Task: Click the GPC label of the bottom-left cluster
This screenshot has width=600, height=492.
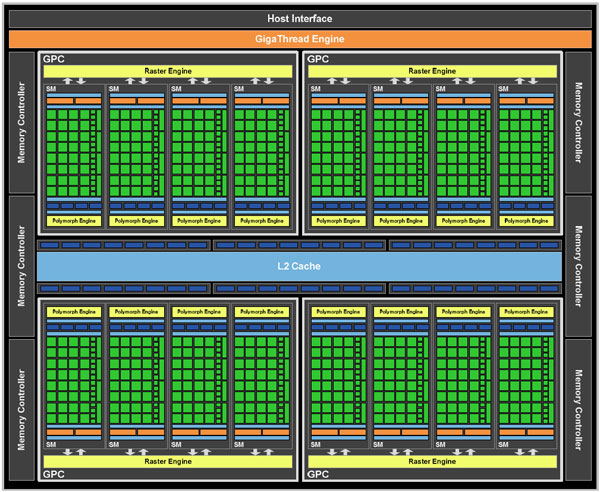Action: coord(54,474)
